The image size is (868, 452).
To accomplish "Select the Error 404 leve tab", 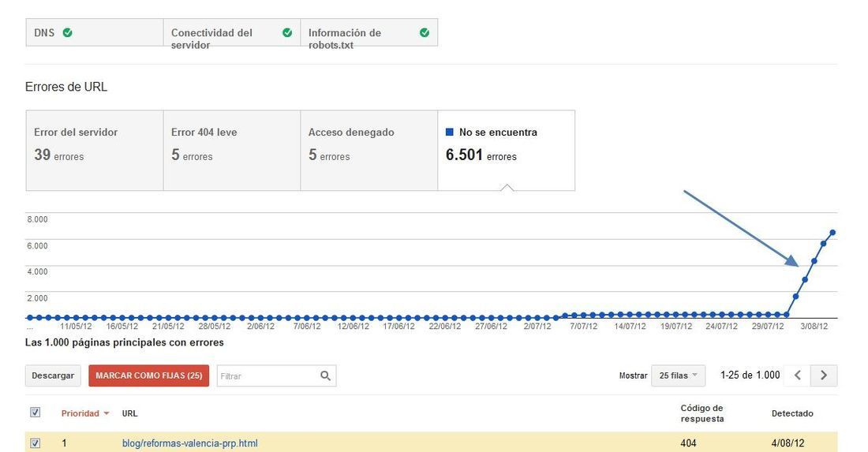I will (x=232, y=151).
